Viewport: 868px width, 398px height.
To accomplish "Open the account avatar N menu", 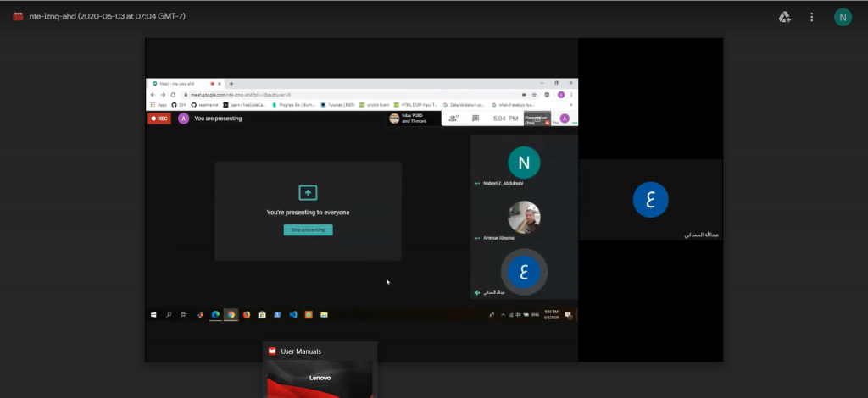I will (x=843, y=17).
